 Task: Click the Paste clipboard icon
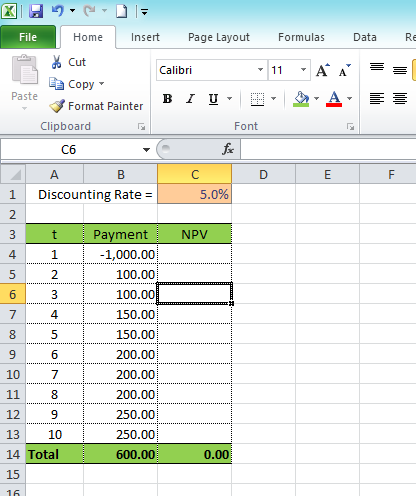(25, 70)
